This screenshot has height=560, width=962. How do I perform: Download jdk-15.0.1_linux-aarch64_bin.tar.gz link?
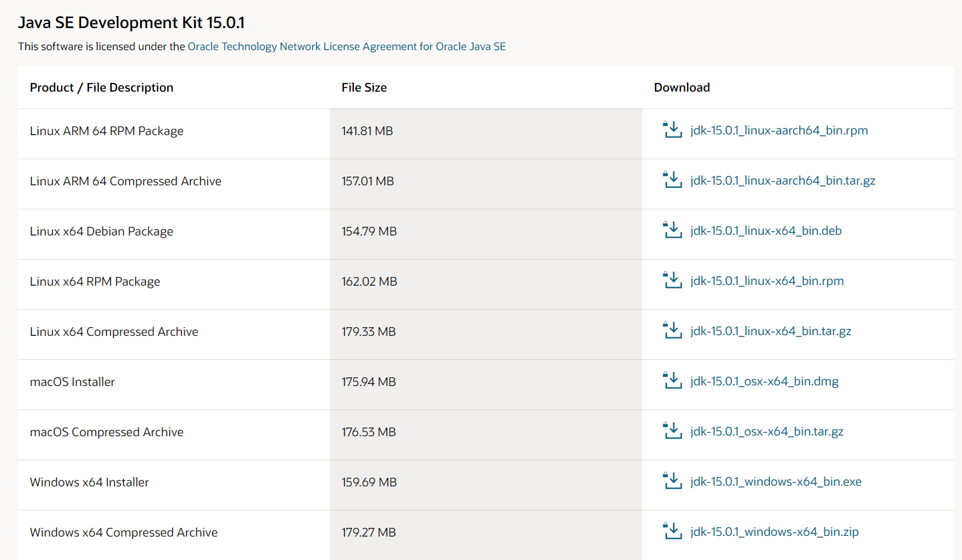coord(783,181)
